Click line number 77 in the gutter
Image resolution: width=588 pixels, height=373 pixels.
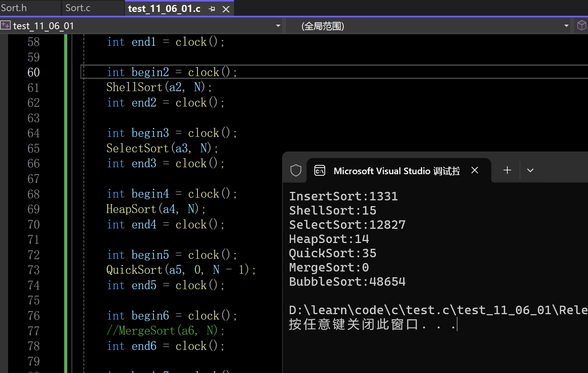[x=34, y=331]
